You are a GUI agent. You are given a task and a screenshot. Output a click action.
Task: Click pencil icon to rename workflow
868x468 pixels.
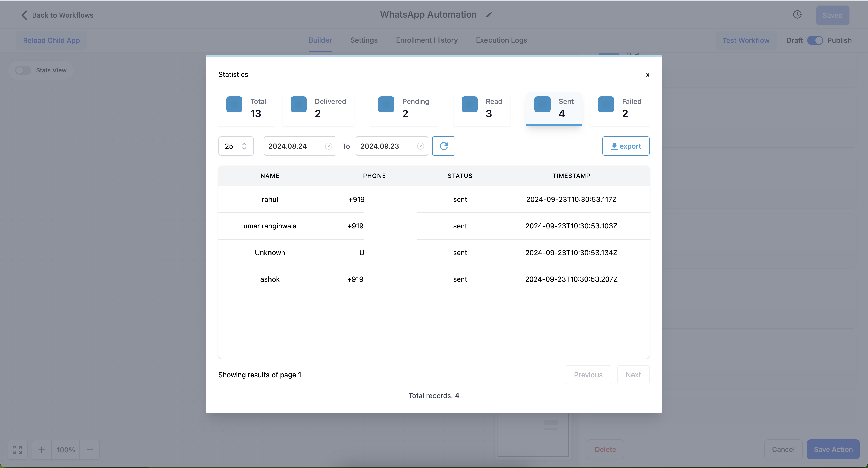click(x=489, y=15)
